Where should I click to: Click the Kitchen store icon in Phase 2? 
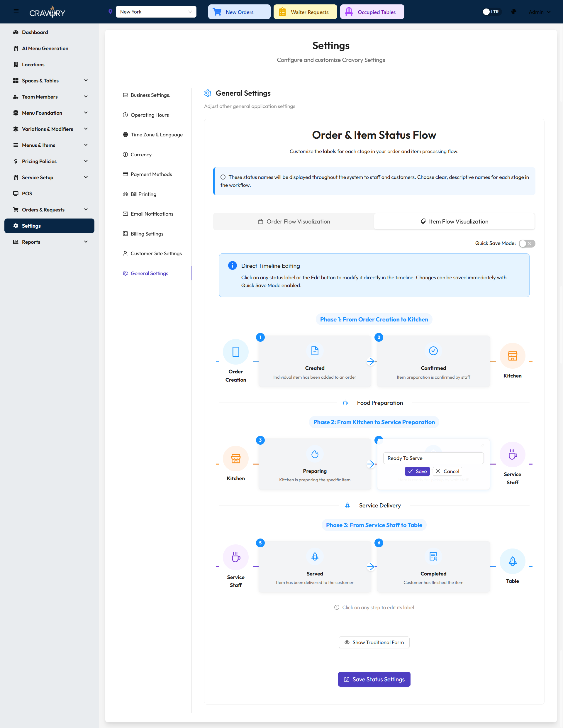(x=236, y=459)
